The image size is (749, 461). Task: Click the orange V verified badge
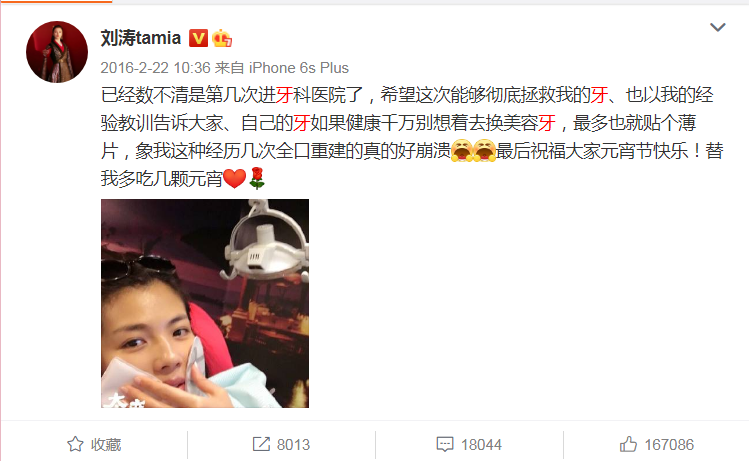(198, 38)
